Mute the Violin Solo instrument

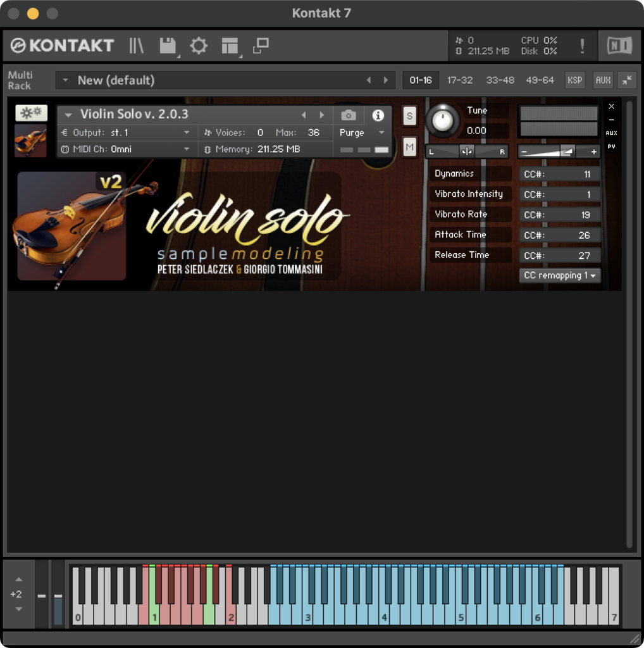(x=409, y=147)
